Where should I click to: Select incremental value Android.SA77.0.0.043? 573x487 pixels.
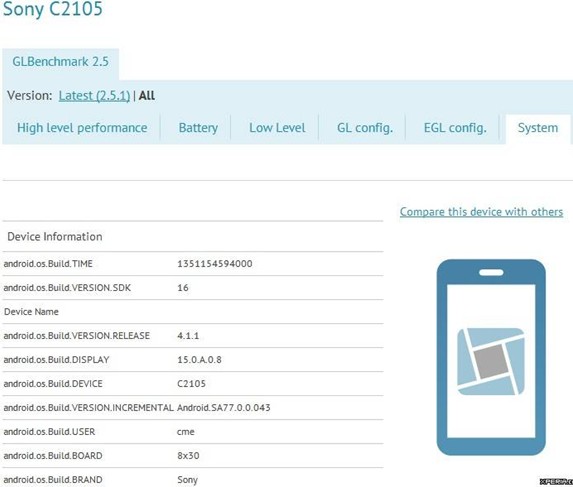tap(224, 407)
